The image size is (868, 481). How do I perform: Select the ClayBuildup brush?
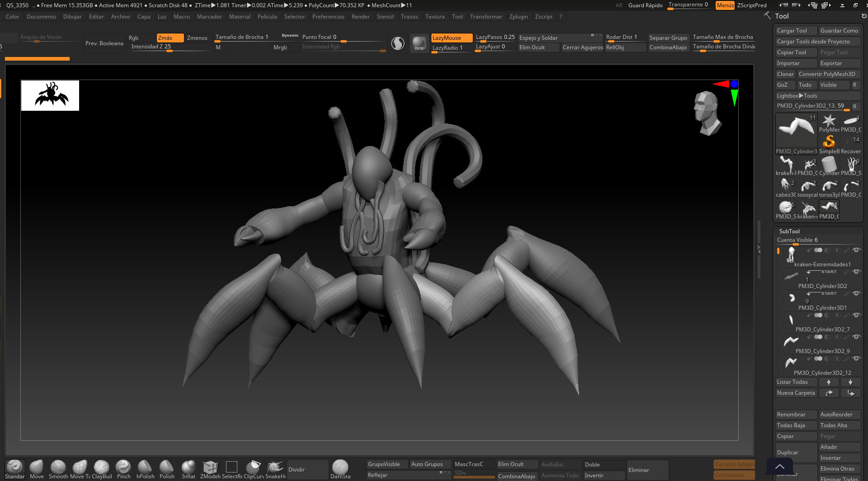point(102,469)
